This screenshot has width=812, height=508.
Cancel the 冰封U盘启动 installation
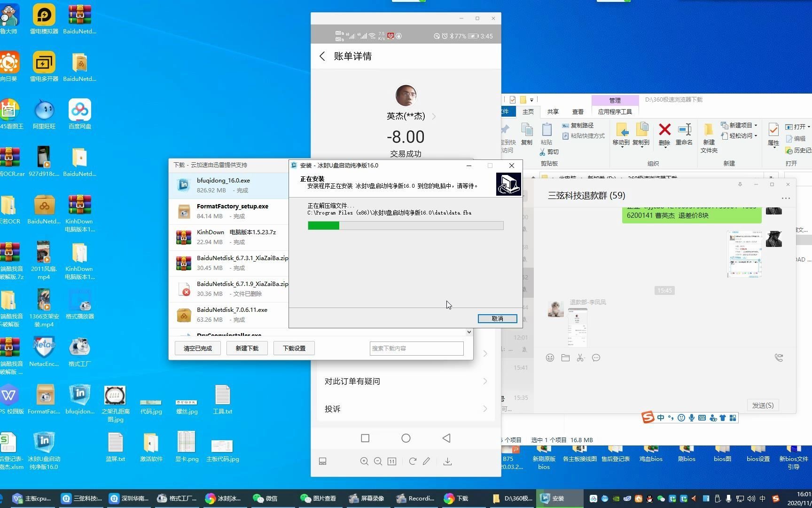(x=497, y=318)
